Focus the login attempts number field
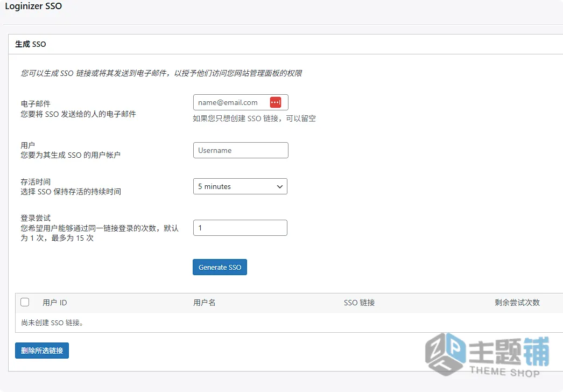The image size is (563, 392). (x=240, y=228)
